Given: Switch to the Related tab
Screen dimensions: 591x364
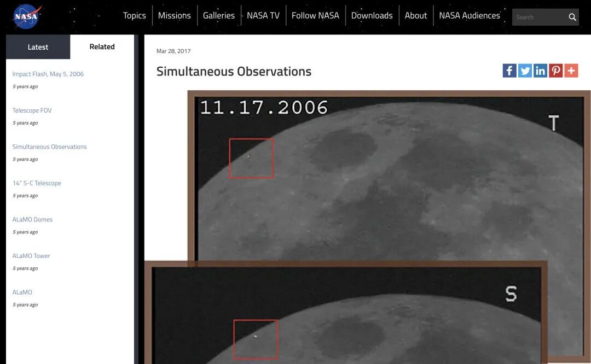Looking at the screenshot, I should (102, 46).
